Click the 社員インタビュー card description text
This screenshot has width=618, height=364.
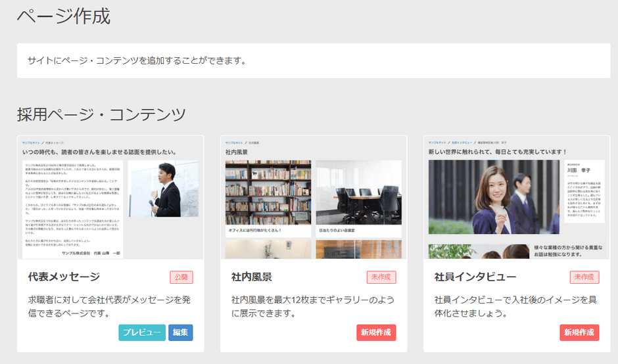tap(516, 306)
